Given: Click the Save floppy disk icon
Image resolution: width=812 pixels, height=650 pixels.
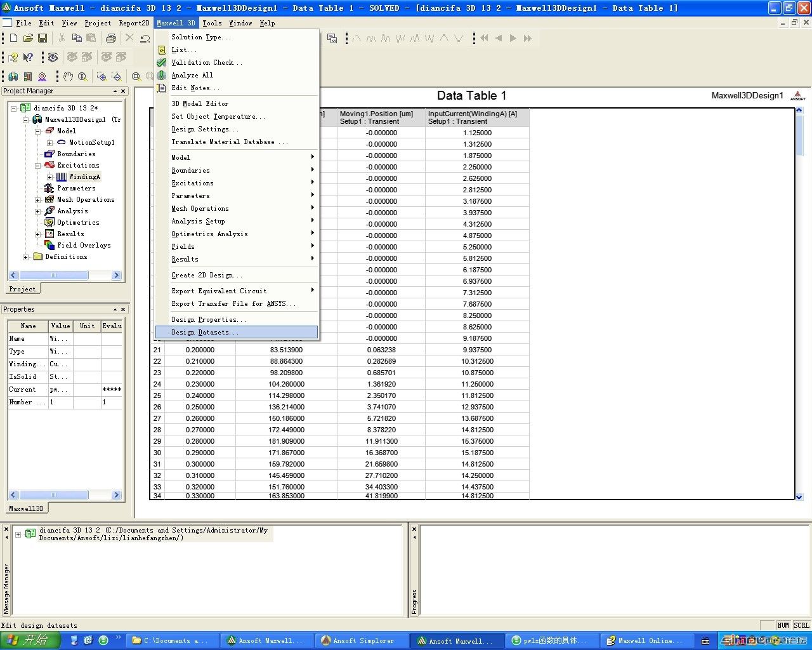Looking at the screenshot, I should coord(43,38).
